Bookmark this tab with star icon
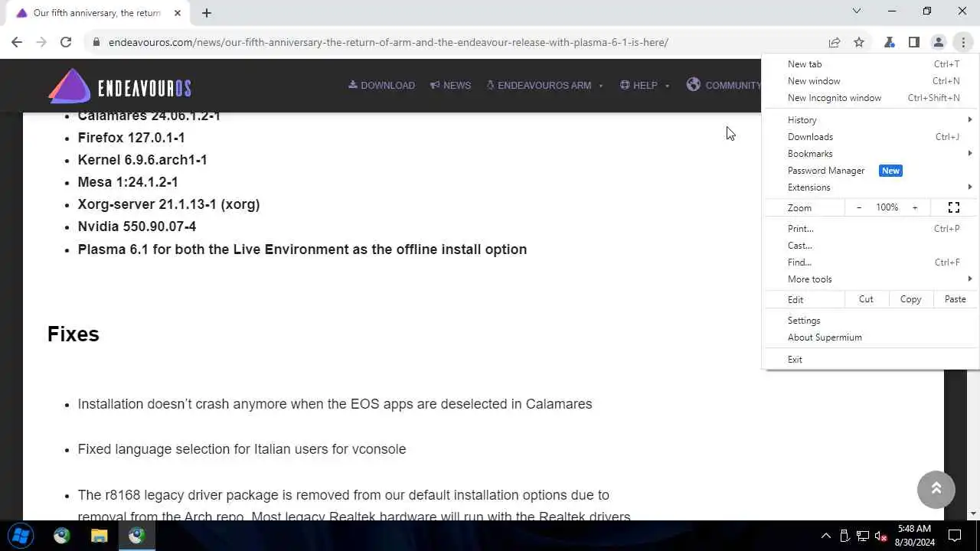Viewport: 980px width, 551px height. pos(859,42)
